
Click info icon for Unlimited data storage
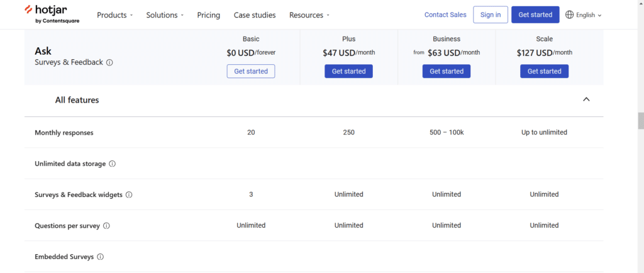tap(112, 164)
